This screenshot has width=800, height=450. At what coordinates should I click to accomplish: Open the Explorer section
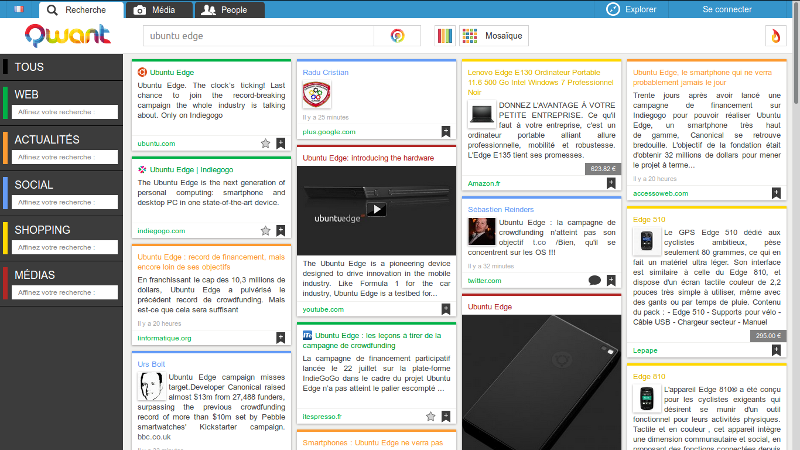pyautogui.click(x=631, y=9)
